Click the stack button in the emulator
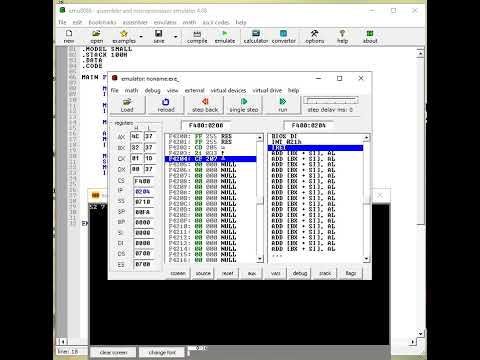Viewport: 480px width, 360px height. (325, 273)
